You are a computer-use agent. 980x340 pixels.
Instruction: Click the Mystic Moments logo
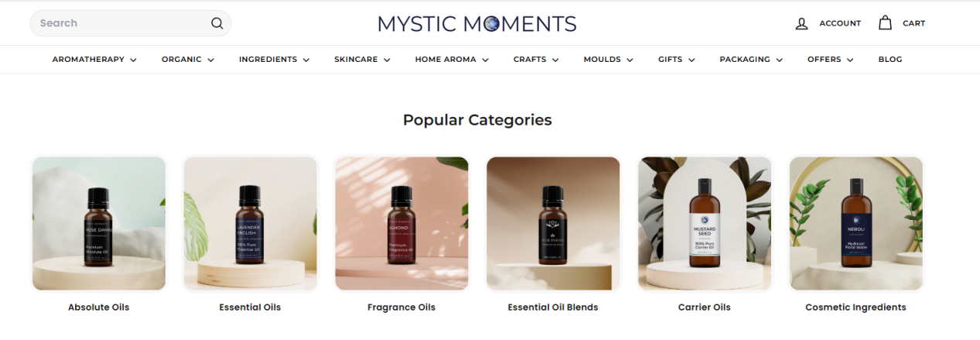(x=477, y=23)
